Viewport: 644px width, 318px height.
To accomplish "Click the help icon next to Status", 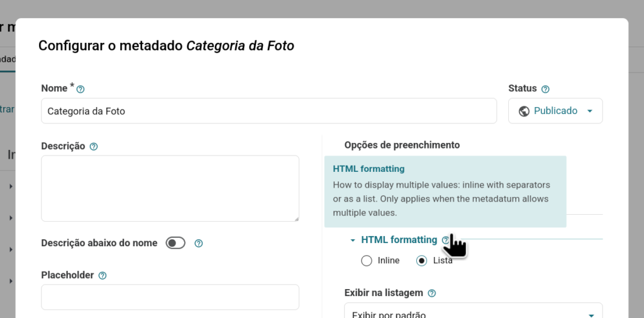I will (545, 89).
